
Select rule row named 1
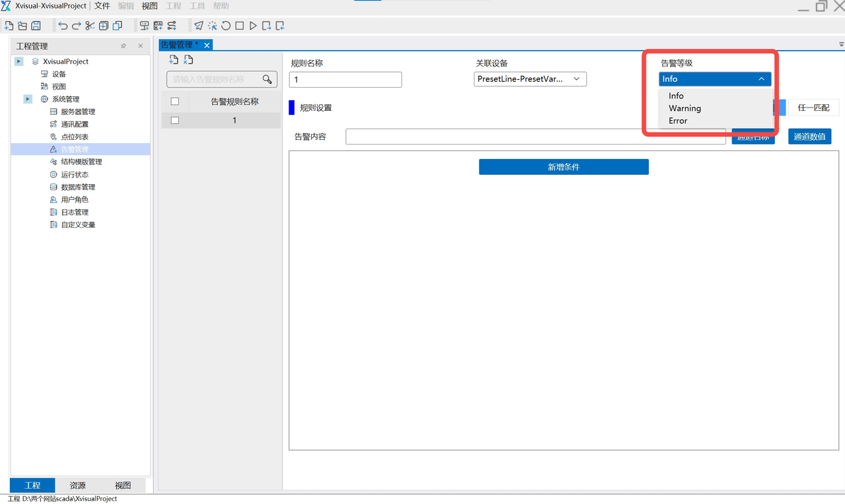(221, 120)
